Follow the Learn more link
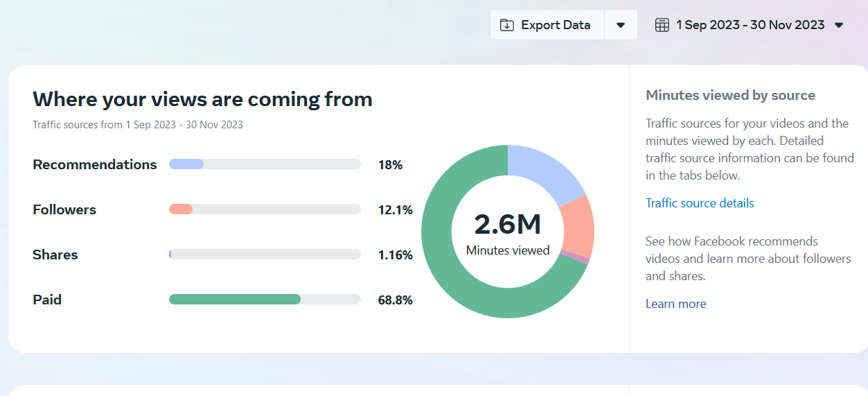This screenshot has height=396, width=868. (x=675, y=304)
